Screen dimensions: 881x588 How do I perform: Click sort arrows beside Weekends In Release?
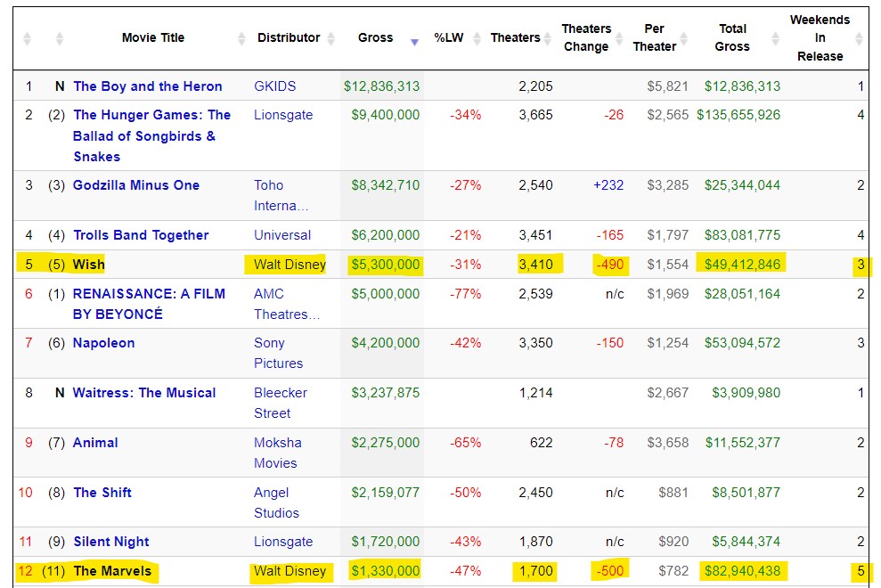(859, 38)
